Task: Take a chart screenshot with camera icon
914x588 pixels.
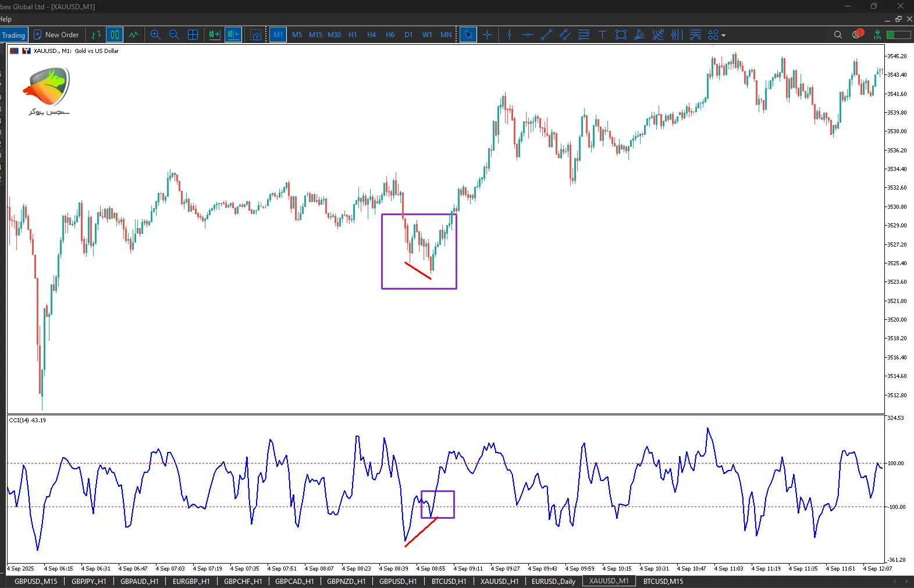Action: pyautogui.click(x=256, y=35)
